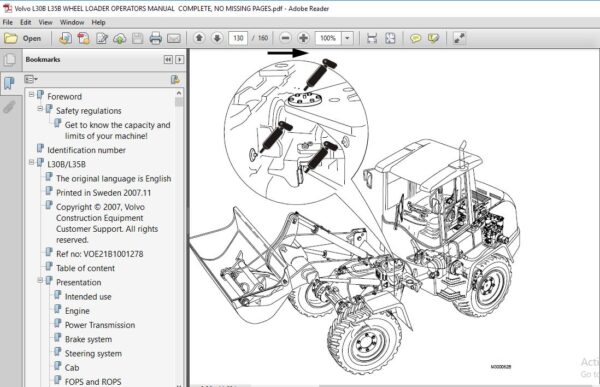The height and width of the screenshot is (387, 600).
Task: Click the bookmarks panel vertical scrollbar thumb
Action: pos(179,102)
